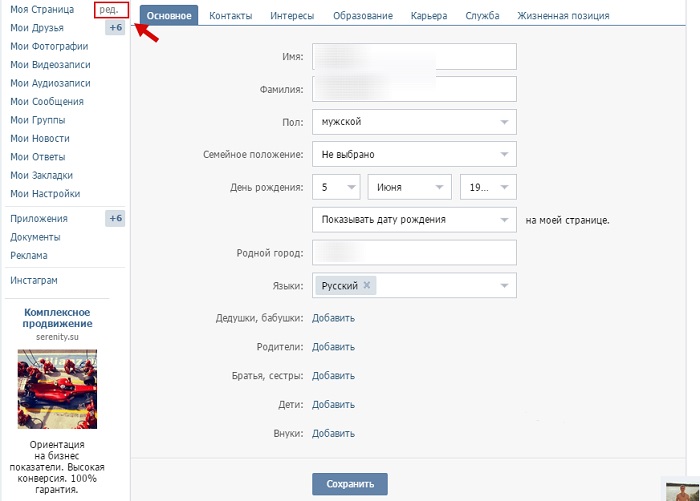Screen dimensions: 700x501
Task: Switch to the Контакты tab
Action: tap(230, 16)
